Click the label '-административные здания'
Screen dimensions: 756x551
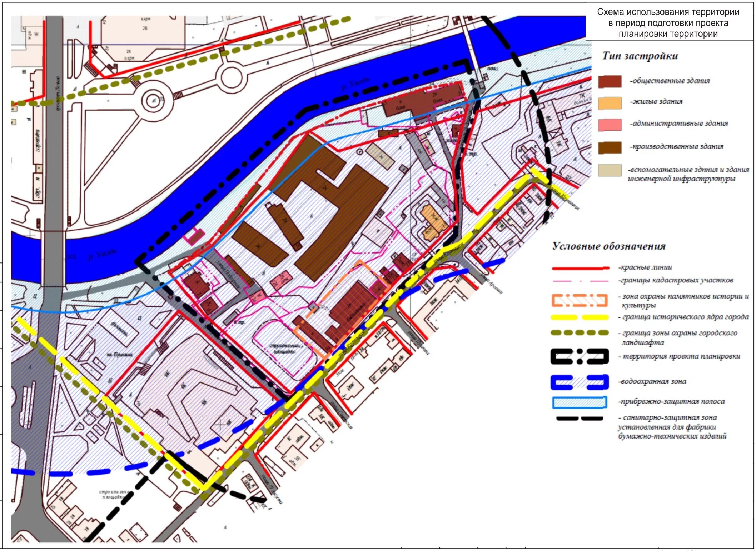679,124
